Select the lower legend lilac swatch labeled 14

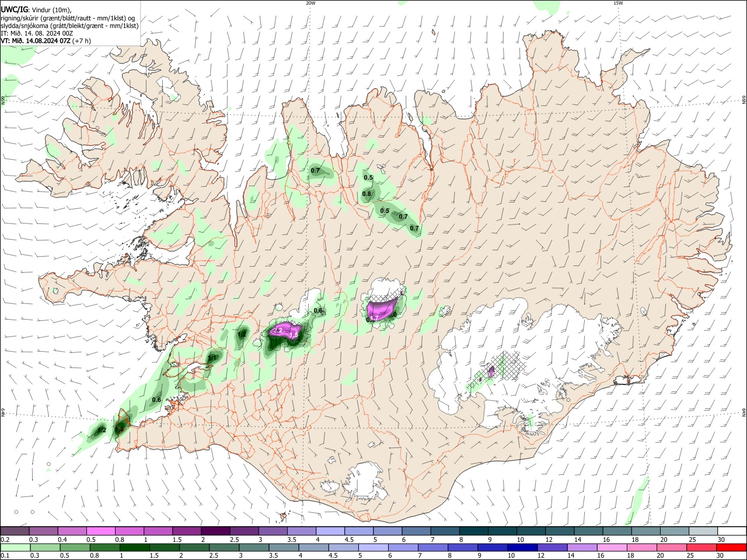[581, 547]
